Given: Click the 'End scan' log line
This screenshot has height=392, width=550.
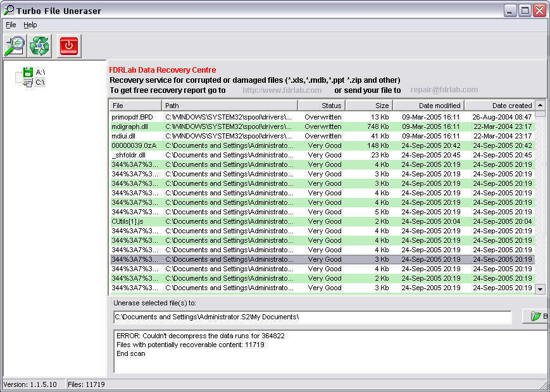Looking at the screenshot, I should point(131,353).
